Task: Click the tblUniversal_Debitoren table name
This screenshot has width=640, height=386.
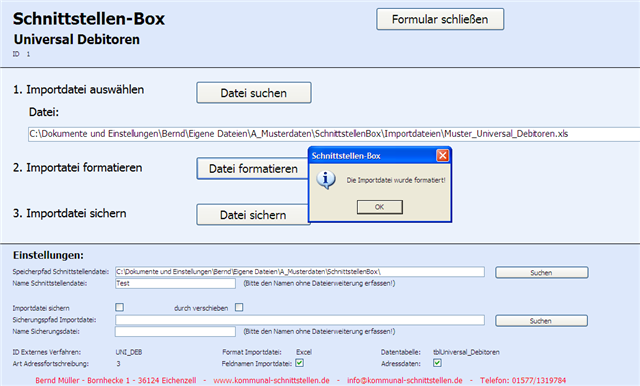Action: [466, 352]
